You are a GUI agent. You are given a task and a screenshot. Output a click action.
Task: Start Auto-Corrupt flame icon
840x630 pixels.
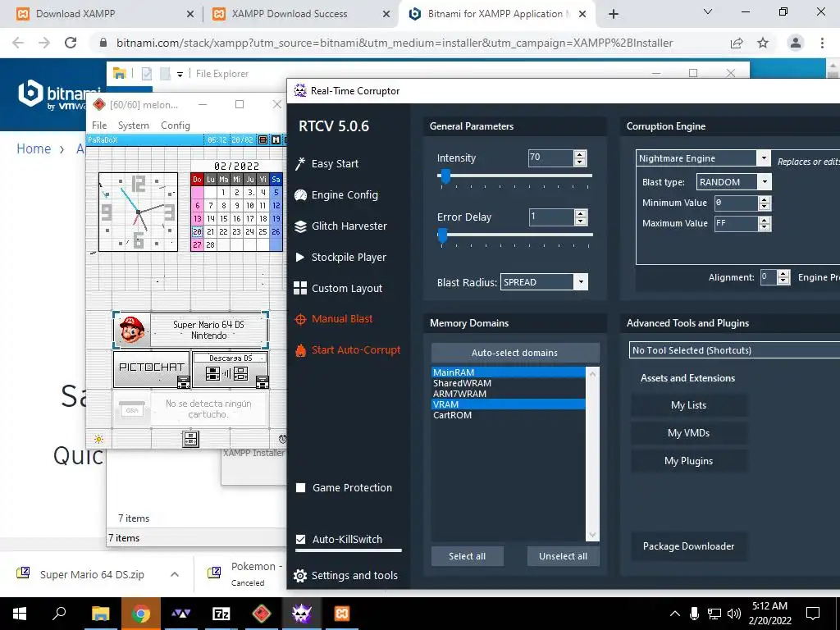(x=300, y=350)
